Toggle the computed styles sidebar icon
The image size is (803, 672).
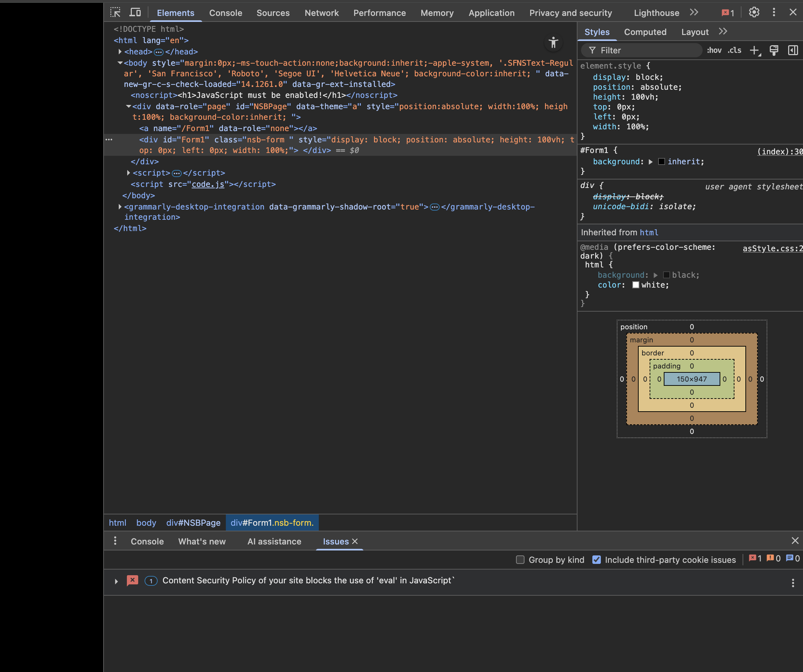pos(793,51)
